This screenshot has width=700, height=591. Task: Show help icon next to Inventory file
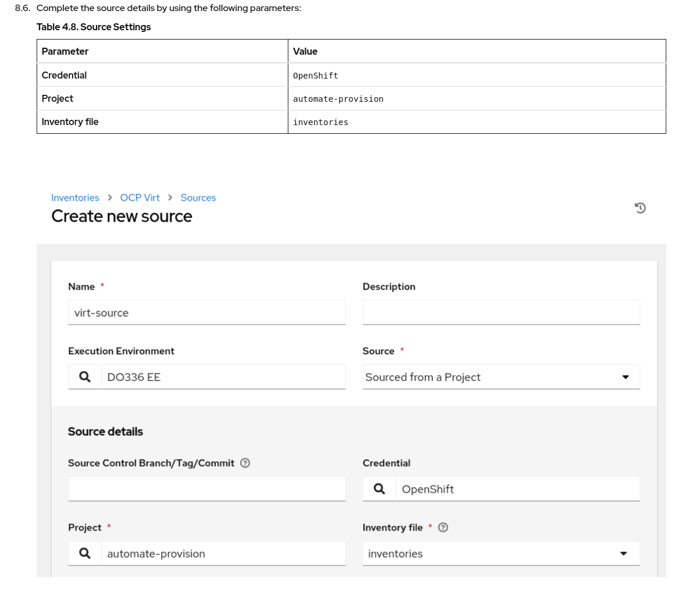pyautogui.click(x=443, y=528)
